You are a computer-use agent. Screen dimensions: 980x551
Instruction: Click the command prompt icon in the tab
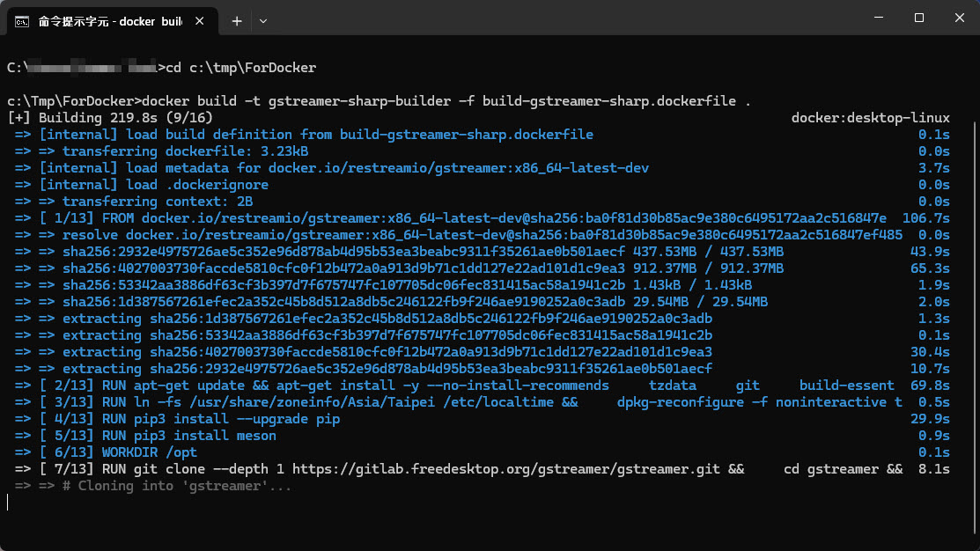(23, 20)
